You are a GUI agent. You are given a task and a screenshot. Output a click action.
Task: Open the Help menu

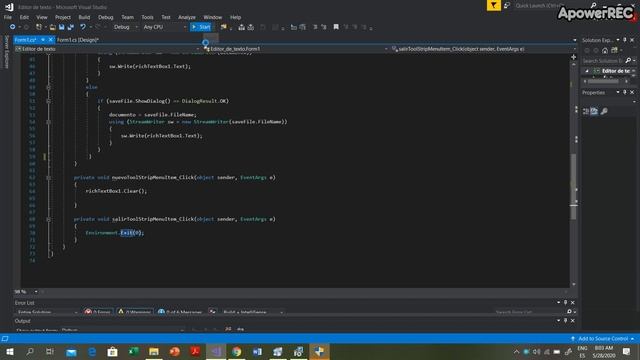pyautogui.click(x=236, y=17)
